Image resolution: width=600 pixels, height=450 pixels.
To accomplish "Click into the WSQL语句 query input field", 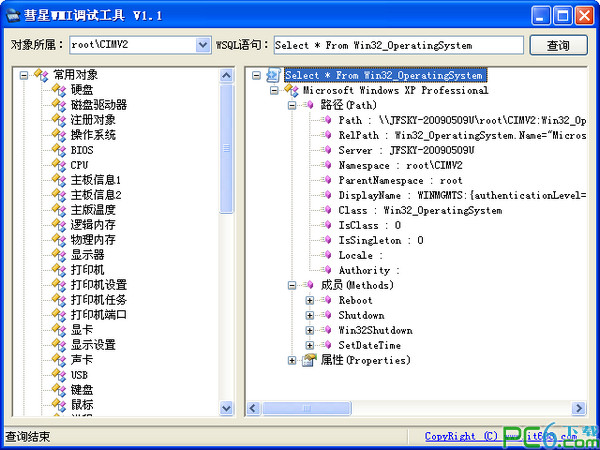I will (398, 45).
